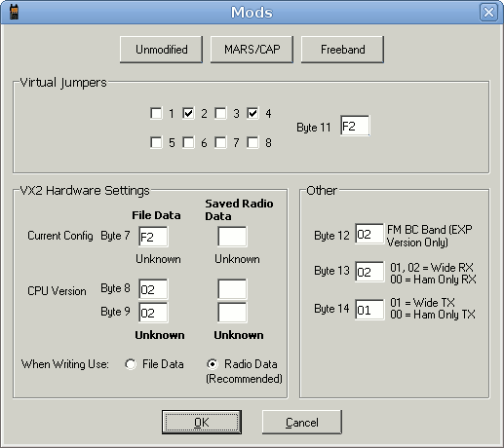Edit the Byte 14 Wide TX field
The image size is (504, 448).
tap(369, 310)
